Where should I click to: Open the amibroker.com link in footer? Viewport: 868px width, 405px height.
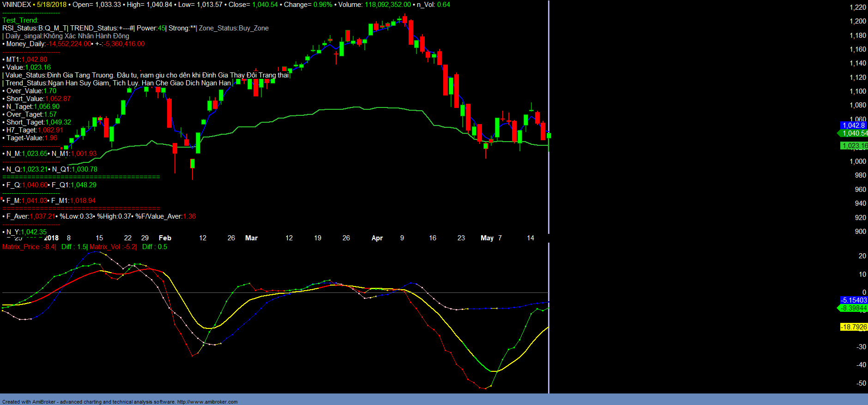[x=207, y=402]
